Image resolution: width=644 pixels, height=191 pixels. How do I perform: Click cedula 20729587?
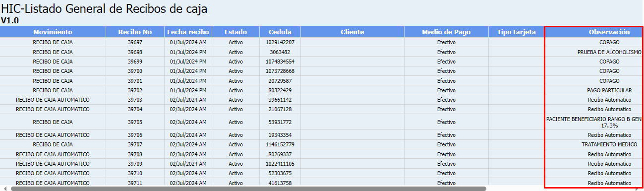click(x=280, y=81)
